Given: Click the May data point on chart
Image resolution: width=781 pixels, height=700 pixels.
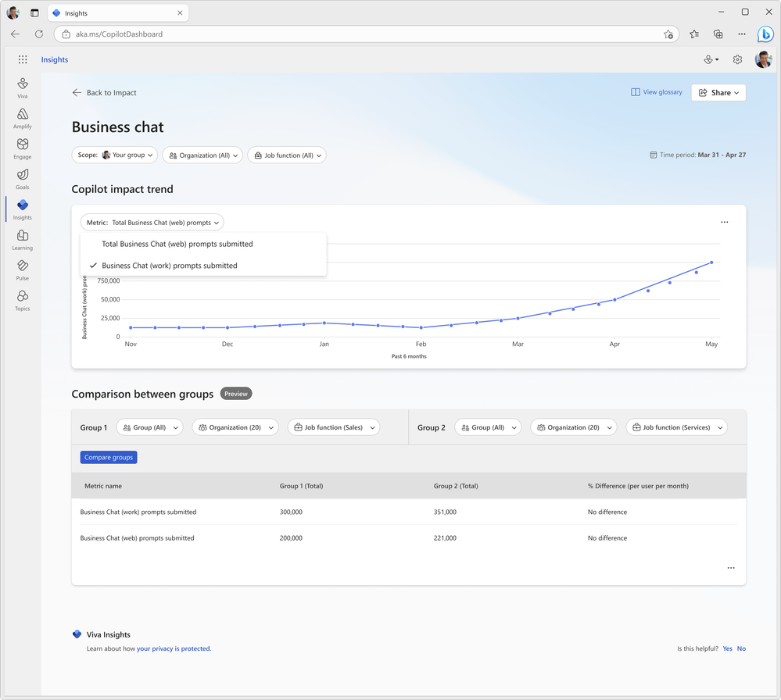Looking at the screenshot, I should pos(711,262).
